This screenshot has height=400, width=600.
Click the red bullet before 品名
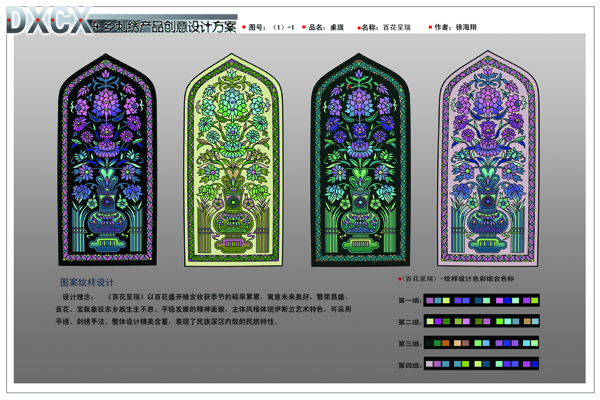[x=304, y=29]
